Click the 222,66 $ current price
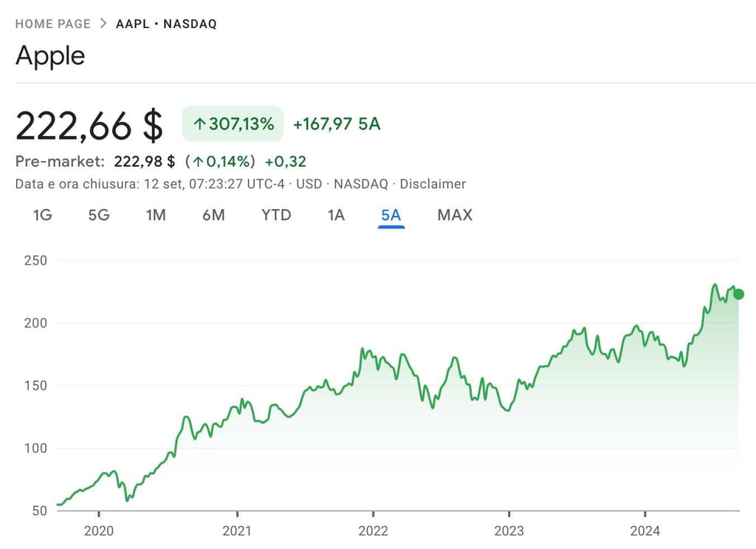The width and height of the screenshot is (756, 549). (89, 125)
